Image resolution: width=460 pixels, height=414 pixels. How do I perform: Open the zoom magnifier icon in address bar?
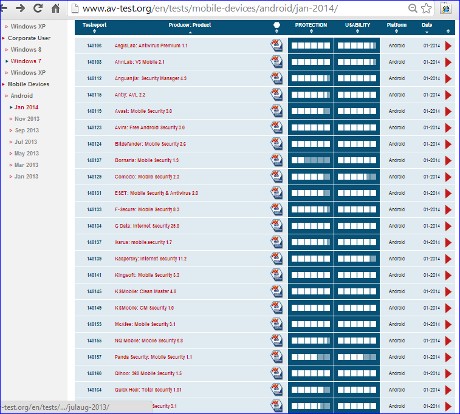click(413, 8)
